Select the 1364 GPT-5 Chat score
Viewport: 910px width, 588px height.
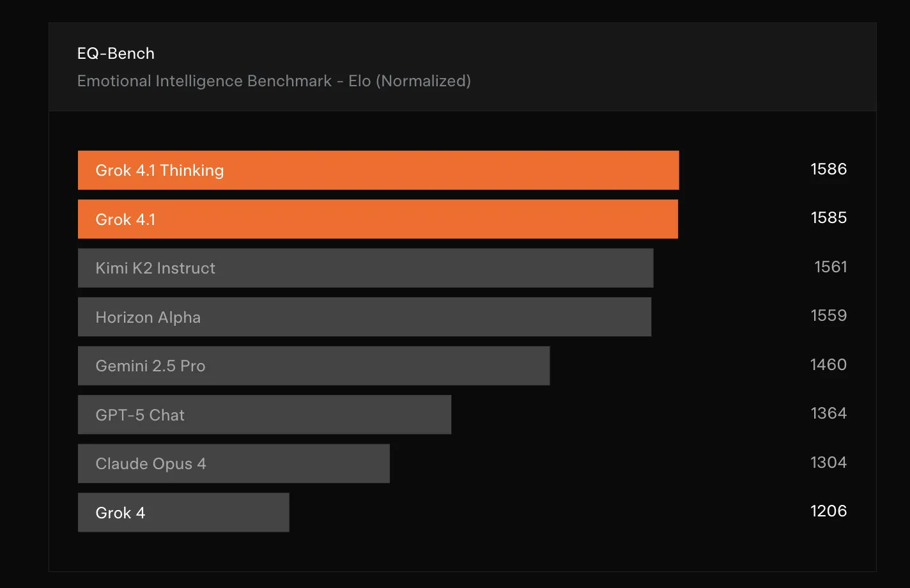[828, 413]
